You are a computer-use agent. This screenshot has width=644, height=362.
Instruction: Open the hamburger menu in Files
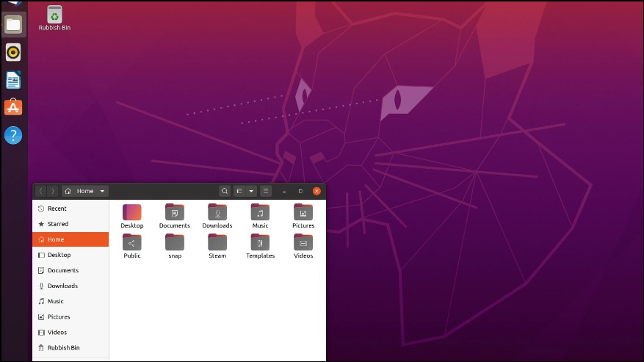[x=266, y=191]
